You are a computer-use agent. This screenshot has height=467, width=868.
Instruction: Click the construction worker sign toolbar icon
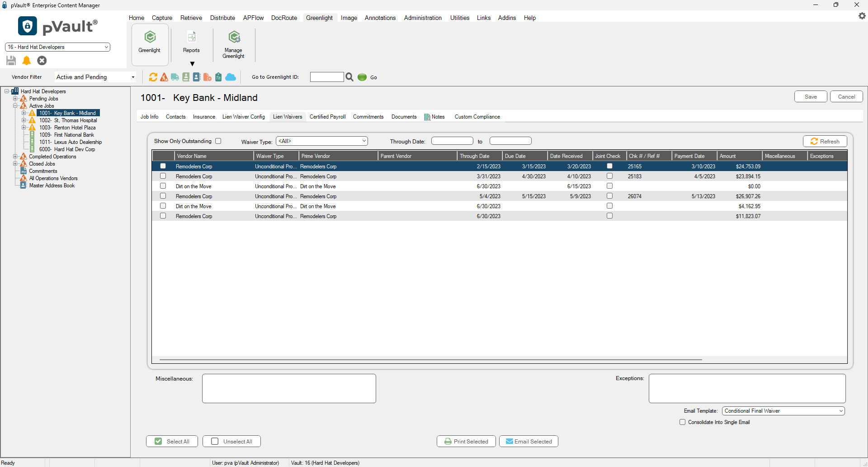click(164, 77)
